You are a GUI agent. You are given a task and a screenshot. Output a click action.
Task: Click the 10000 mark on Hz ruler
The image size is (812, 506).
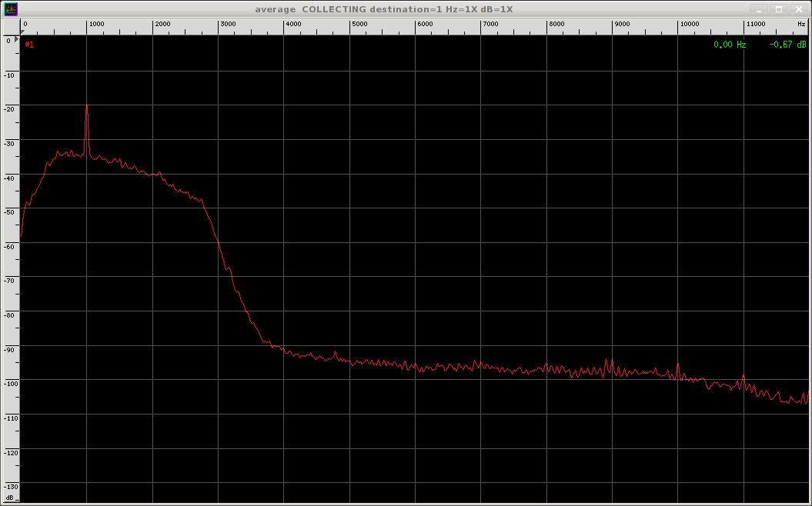coord(690,24)
